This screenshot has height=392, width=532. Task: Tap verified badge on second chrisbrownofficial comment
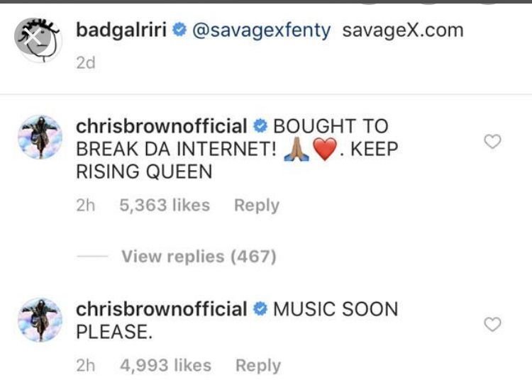(260, 309)
